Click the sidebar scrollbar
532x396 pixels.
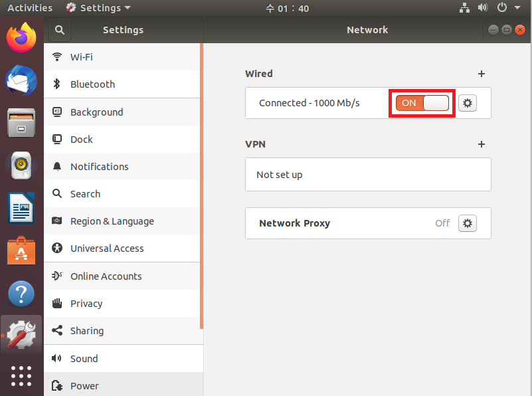pyautogui.click(x=201, y=186)
